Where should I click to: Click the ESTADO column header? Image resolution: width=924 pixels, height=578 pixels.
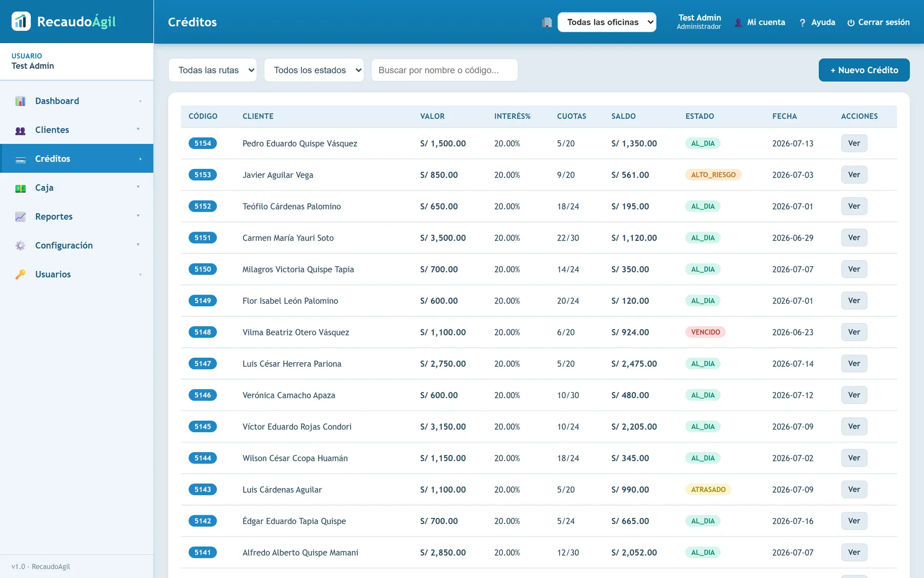coord(700,116)
